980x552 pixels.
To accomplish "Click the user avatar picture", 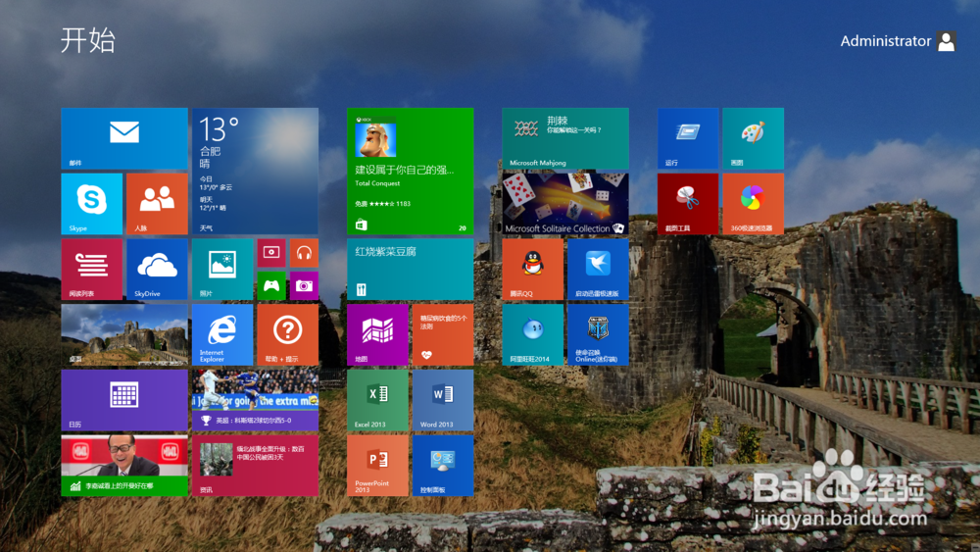I will pyautogui.click(x=947, y=41).
